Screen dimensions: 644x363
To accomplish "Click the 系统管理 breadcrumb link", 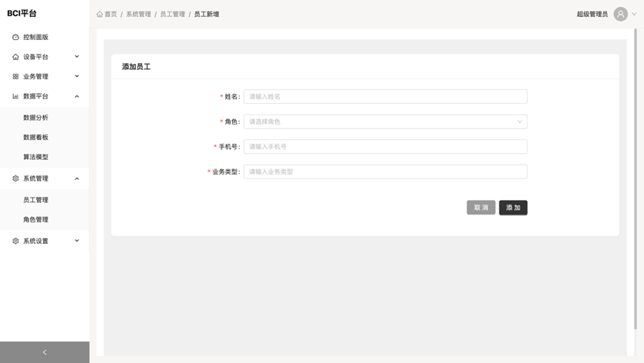I will 138,14.
